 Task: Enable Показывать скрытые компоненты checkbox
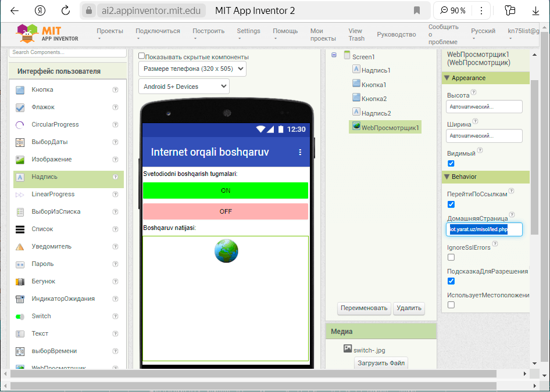click(x=141, y=56)
